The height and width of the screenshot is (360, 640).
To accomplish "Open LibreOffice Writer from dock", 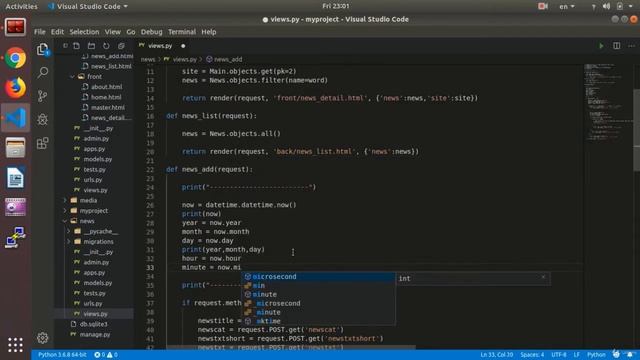I will point(16,178).
